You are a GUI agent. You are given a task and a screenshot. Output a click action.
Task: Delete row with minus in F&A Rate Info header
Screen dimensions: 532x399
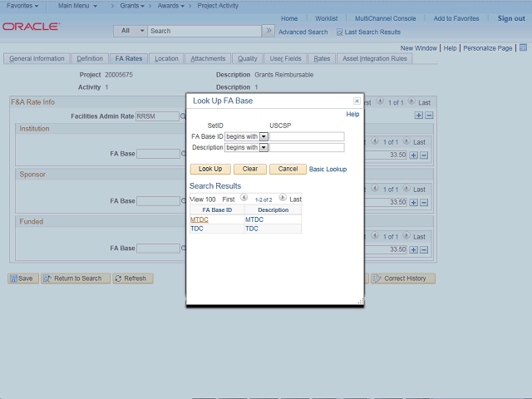[429, 116]
